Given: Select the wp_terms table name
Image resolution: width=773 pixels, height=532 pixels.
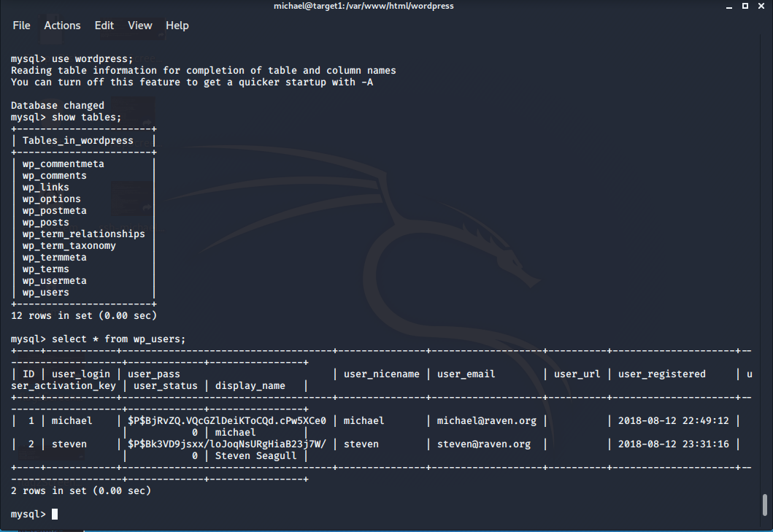Looking at the screenshot, I should coord(45,269).
